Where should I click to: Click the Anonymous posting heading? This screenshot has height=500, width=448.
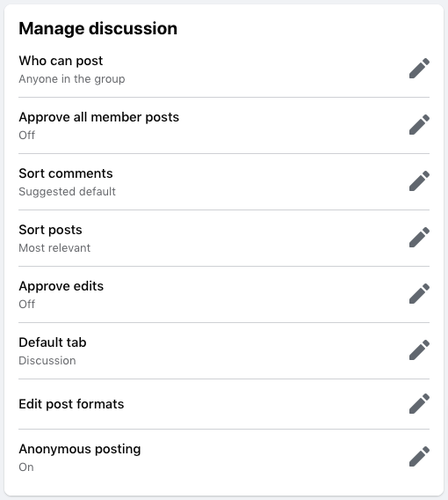(x=80, y=449)
